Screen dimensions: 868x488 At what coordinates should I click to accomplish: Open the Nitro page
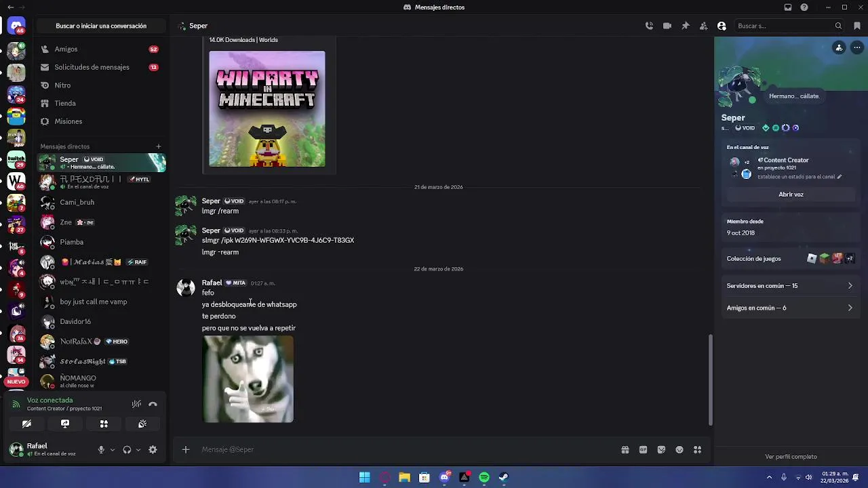click(x=100, y=85)
